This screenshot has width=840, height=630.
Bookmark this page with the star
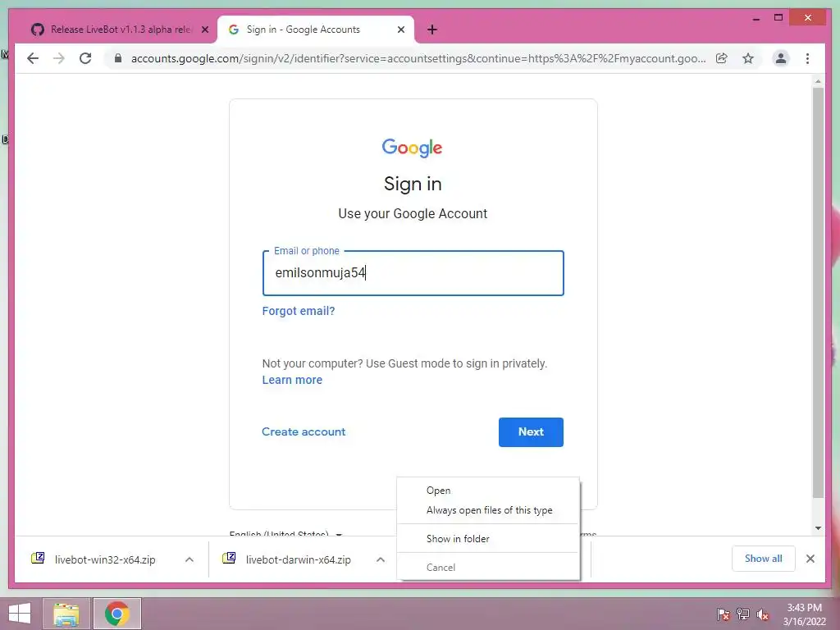click(748, 58)
